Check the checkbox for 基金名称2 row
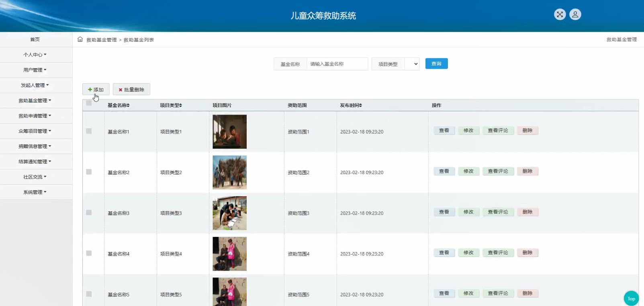This screenshot has width=644, height=306. [89, 172]
